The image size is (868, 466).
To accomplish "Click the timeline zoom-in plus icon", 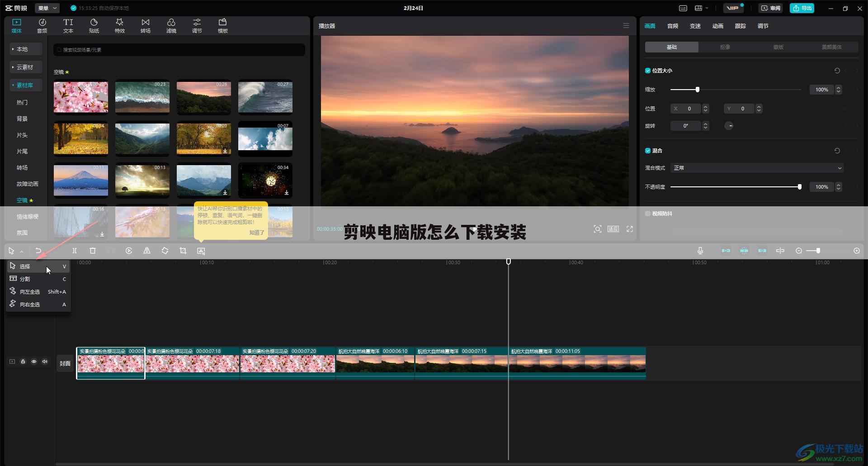I will point(857,251).
